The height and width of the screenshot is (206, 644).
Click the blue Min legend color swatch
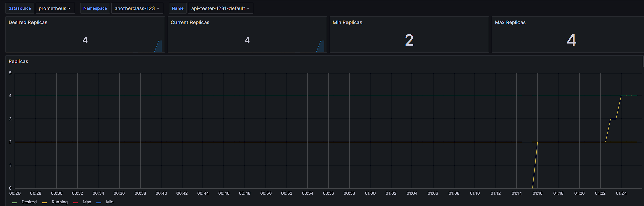(99, 202)
